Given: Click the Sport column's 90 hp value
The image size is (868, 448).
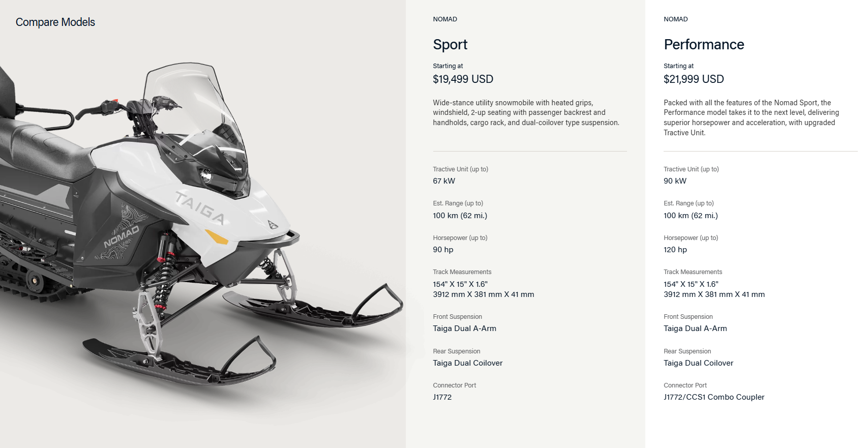Looking at the screenshot, I should pyautogui.click(x=443, y=250).
